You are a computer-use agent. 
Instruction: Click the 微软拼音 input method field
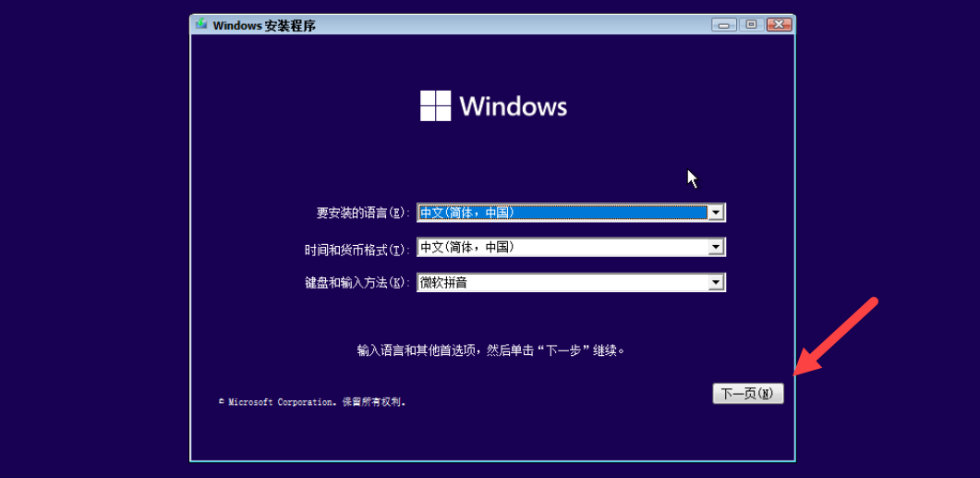pos(571,283)
